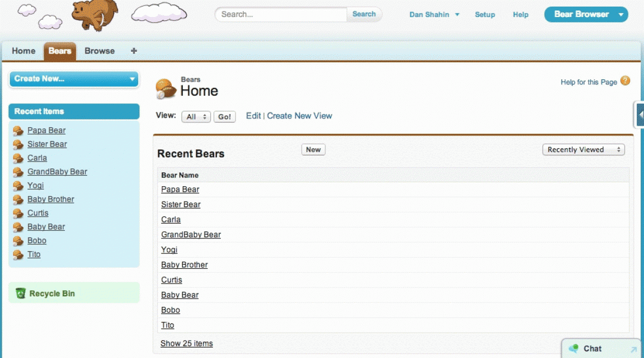Pop out the Chat panel arrow
Image resolution: width=644 pixels, height=358 pixels.
click(x=634, y=349)
